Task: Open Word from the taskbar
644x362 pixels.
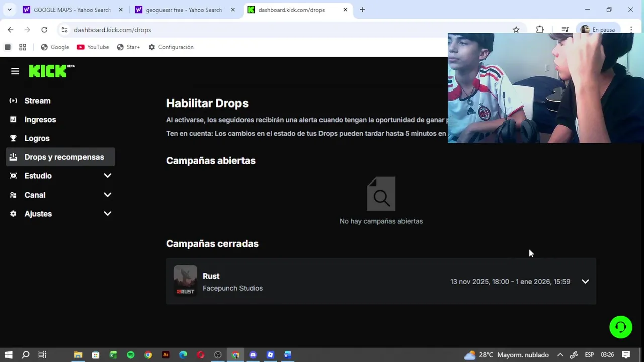Action: click(x=288, y=355)
